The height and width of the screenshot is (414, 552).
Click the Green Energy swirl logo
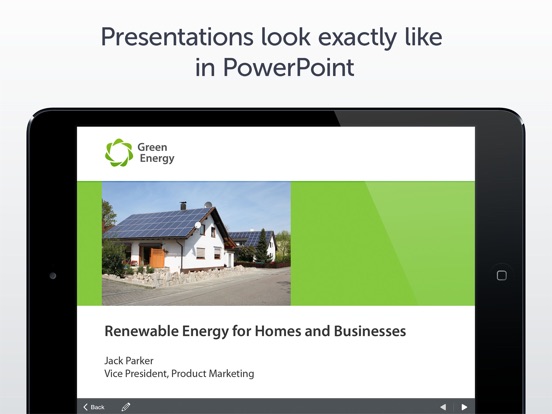(x=119, y=152)
